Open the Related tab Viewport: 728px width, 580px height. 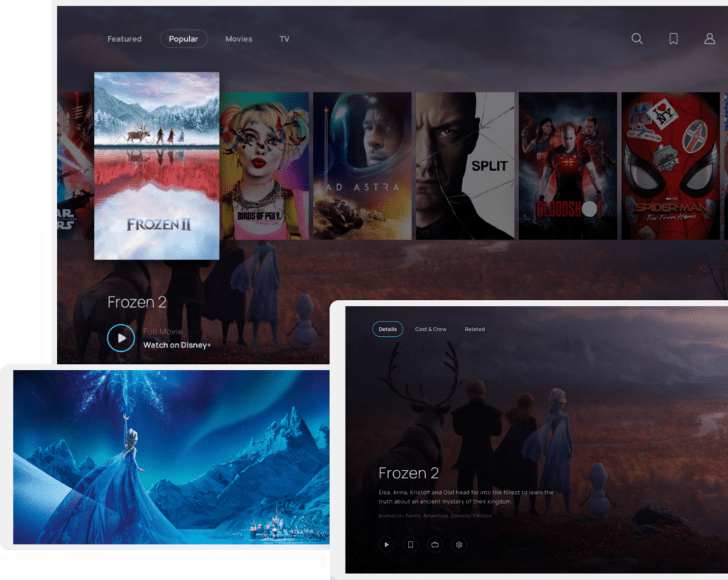pyautogui.click(x=474, y=329)
